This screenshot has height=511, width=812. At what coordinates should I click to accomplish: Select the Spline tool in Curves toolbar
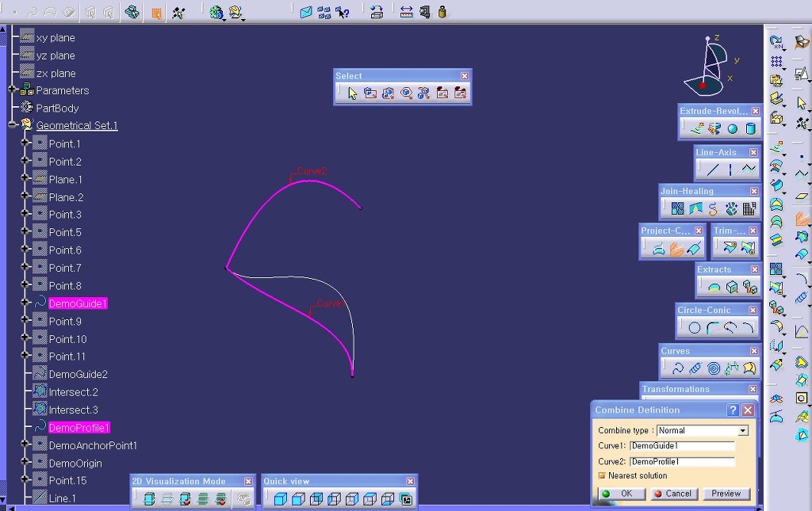[678, 368]
